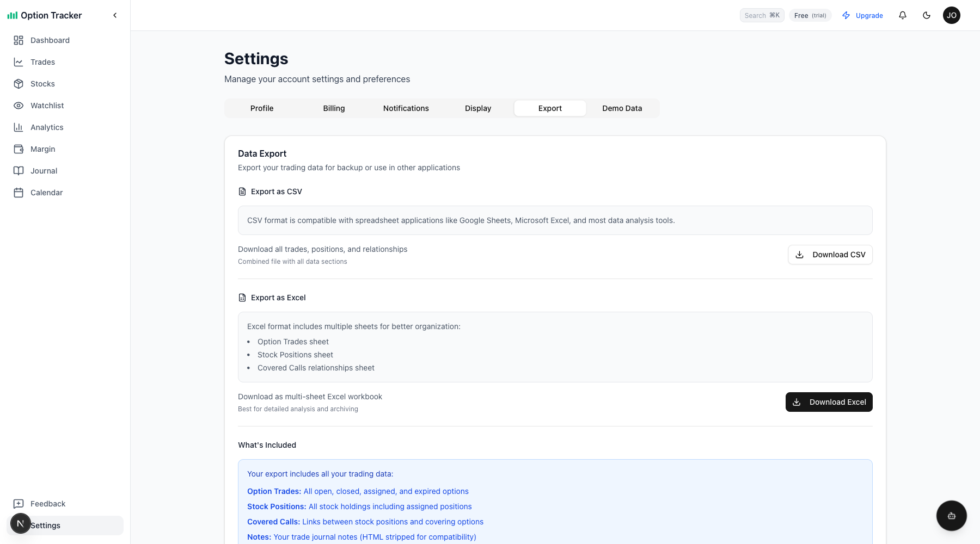Image resolution: width=980 pixels, height=544 pixels.
Task: Toggle dark mode with moon icon
Action: tap(927, 15)
